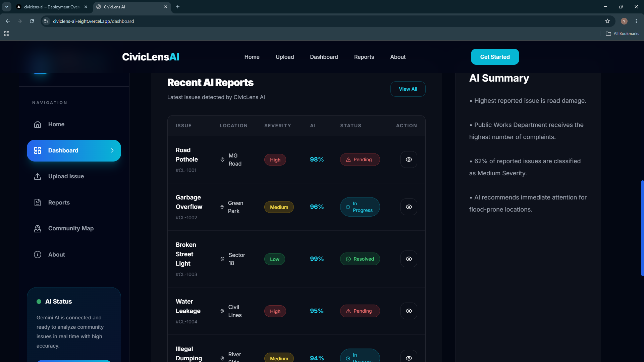Viewport: 644px width, 362px height.
Task: Open the Chrome three-dot menu
Action: pos(636,21)
